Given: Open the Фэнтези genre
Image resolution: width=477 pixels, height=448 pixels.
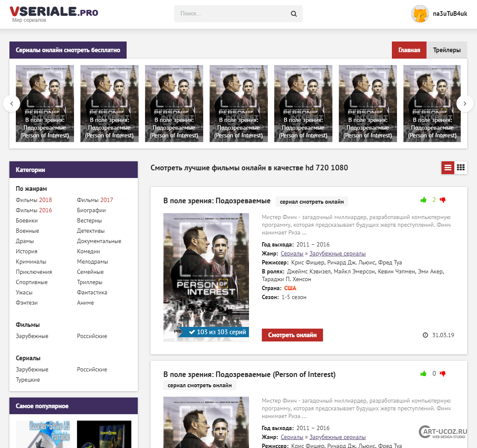Looking at the screenshot, I should point(27,303).
